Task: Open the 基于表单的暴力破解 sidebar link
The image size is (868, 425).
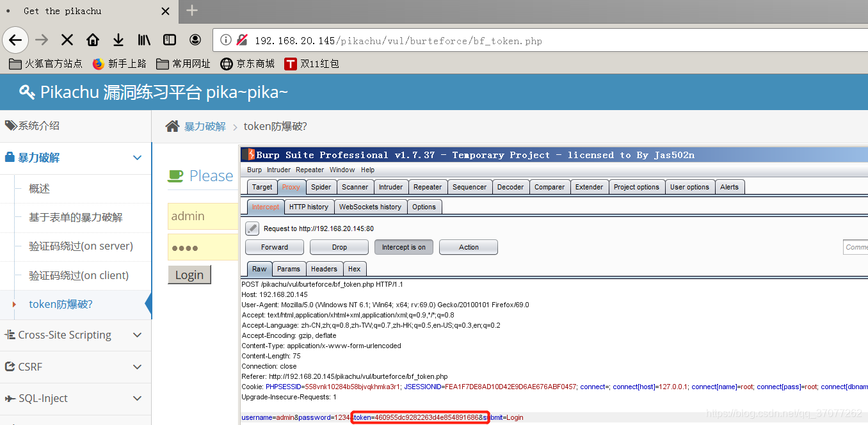Action: pos(76,218)
